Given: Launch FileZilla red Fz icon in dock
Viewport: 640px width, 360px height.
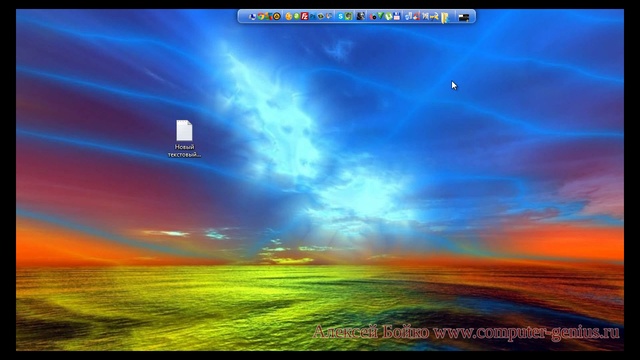Looking at the screenshot, I should 304,16.
